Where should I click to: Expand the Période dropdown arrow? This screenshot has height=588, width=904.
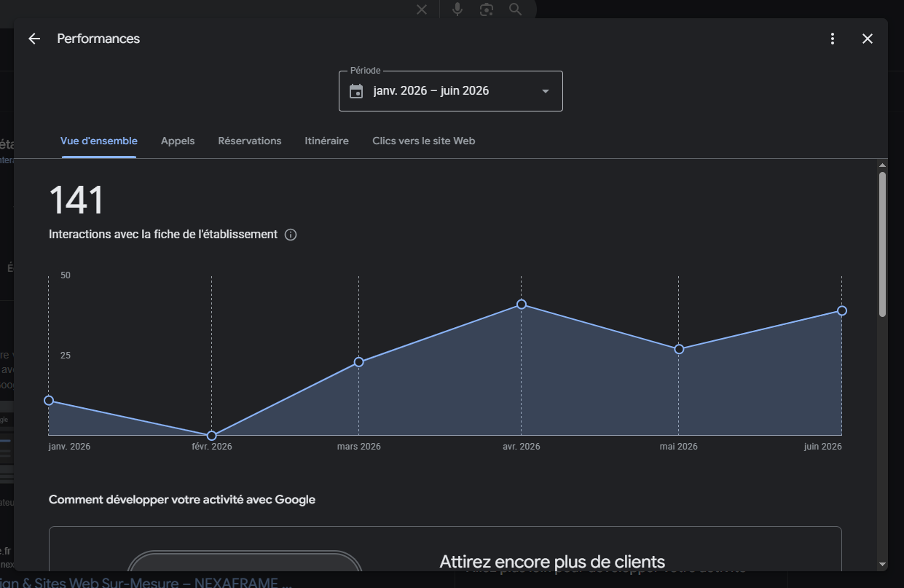546,91
